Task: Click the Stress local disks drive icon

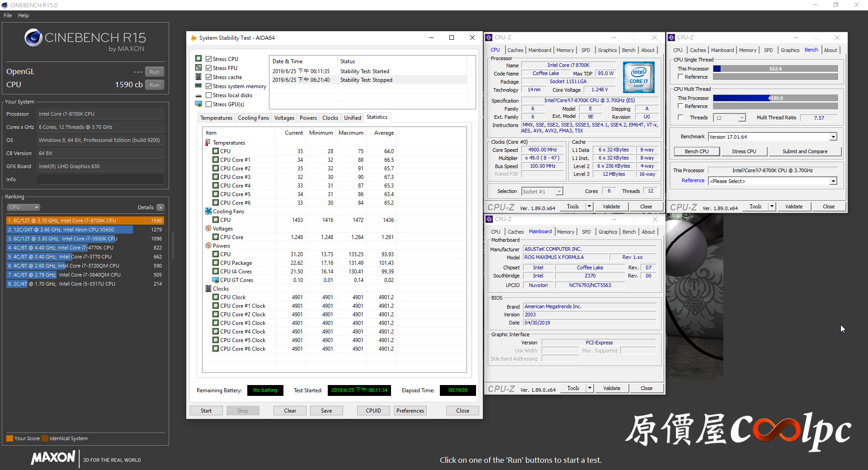Action: tap(198, 95)
